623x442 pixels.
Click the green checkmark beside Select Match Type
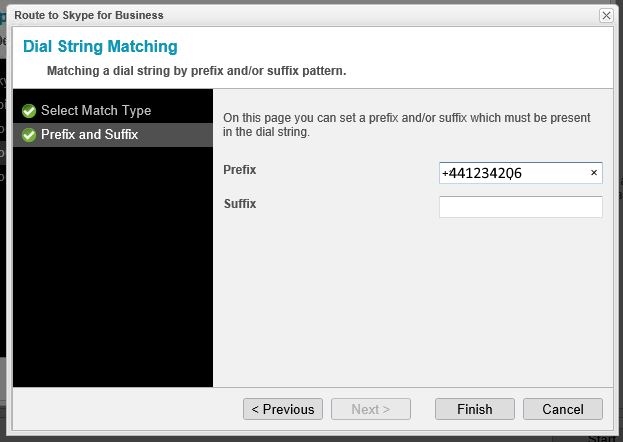pyautogui.click(x=29, y=111)
